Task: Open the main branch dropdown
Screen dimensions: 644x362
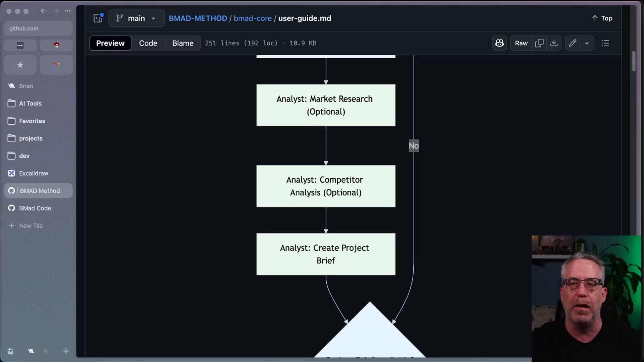Action: [x=136, y=18]
